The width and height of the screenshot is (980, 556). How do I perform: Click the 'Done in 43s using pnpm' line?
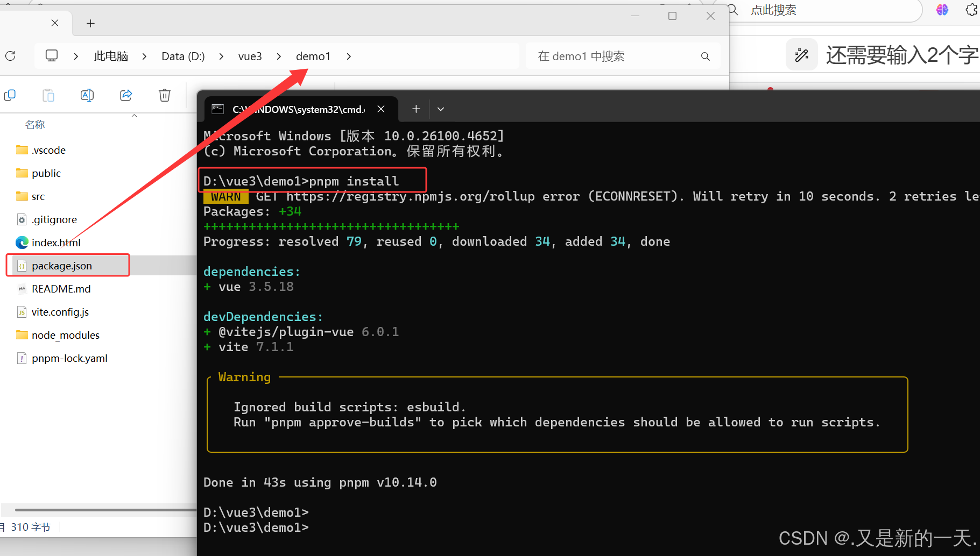click(320, 482)
